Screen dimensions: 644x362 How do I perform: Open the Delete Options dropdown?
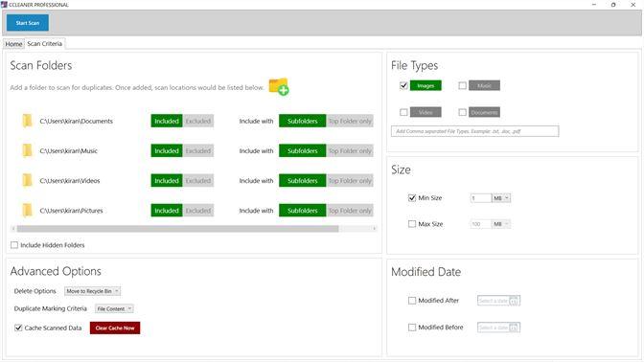tap(92, 291)
